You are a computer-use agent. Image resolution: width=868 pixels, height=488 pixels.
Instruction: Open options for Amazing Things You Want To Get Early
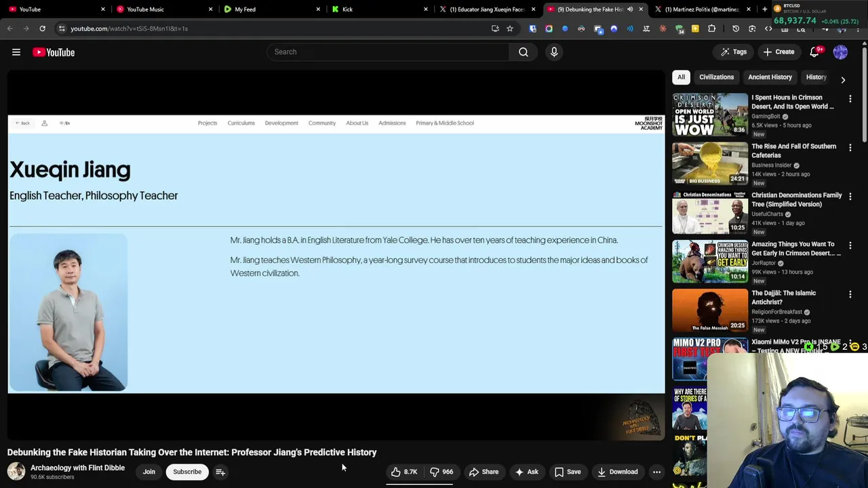[x=850, y=245]
